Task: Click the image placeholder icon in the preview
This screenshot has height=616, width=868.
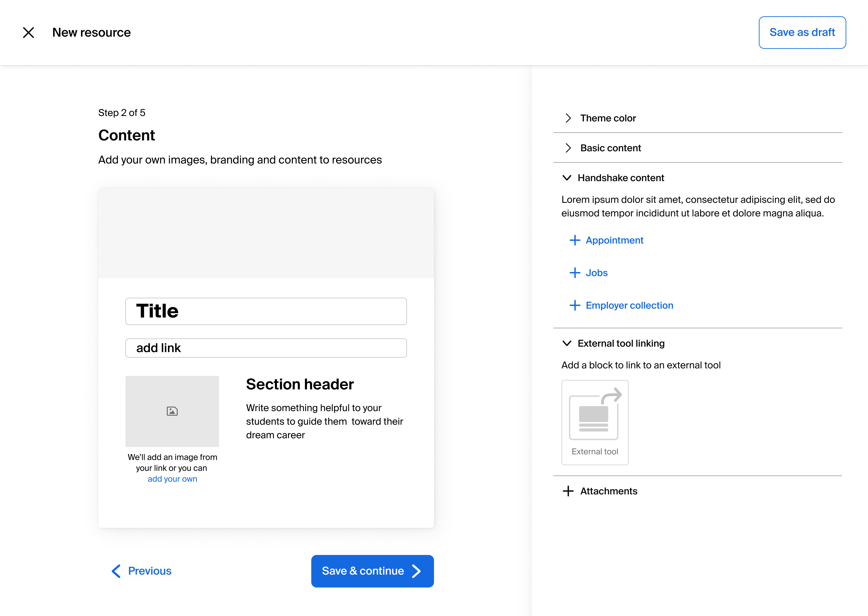Action: [x=172, y=411]
